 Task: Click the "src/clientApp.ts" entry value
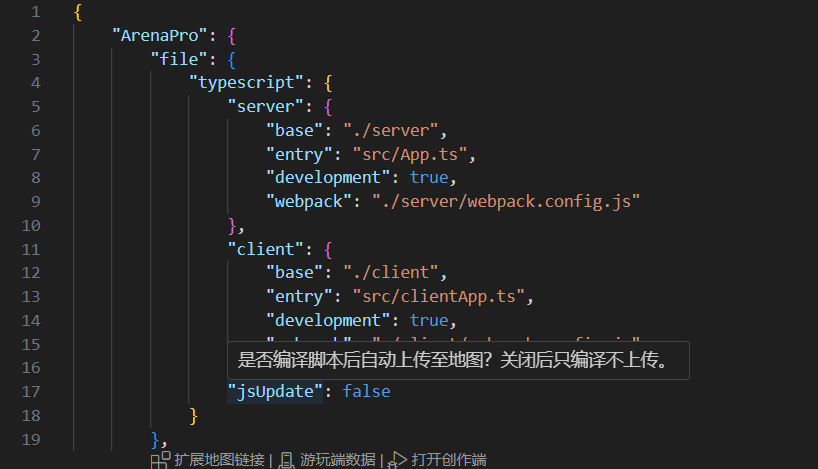pyautogui.click(x=439, y=297)
